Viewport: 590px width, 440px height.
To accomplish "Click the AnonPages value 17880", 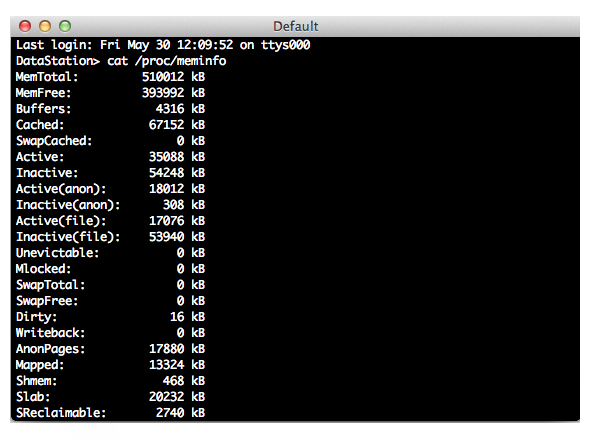I will 166,349.
